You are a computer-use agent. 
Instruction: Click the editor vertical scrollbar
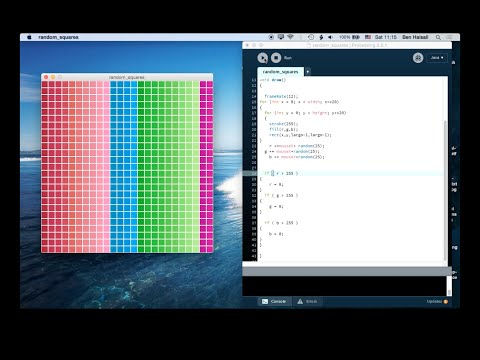[445, 190]
